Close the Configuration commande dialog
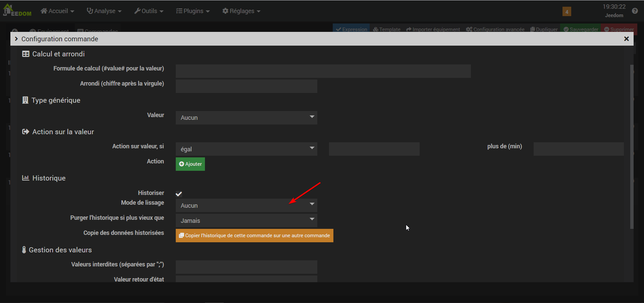Viewport: 644px width, 303px height. click(626, 39)
